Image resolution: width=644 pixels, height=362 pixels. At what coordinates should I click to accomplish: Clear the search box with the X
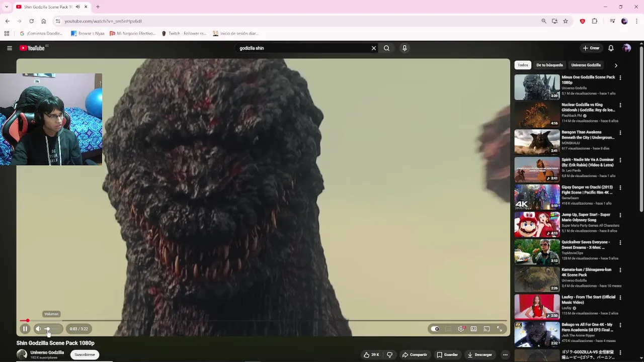coord(374,48)
